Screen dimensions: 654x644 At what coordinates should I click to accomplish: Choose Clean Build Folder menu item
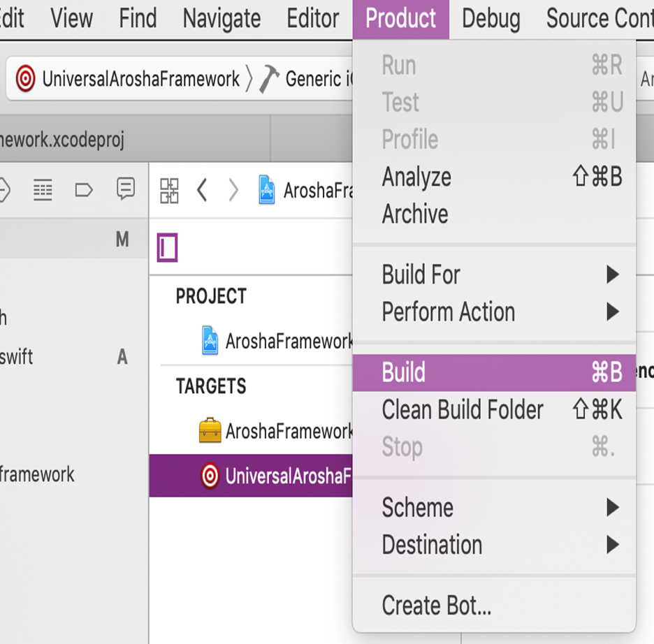[x=494, y=410]
